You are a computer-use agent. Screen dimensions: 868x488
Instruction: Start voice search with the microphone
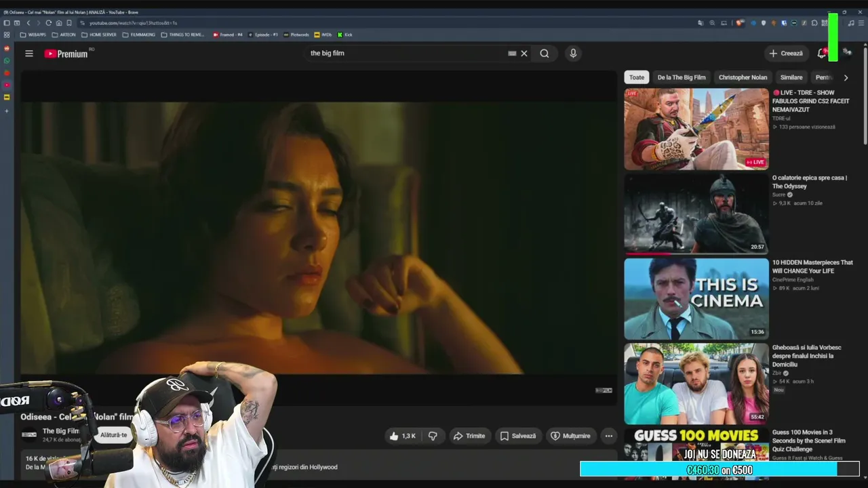(x=573, y=54)
